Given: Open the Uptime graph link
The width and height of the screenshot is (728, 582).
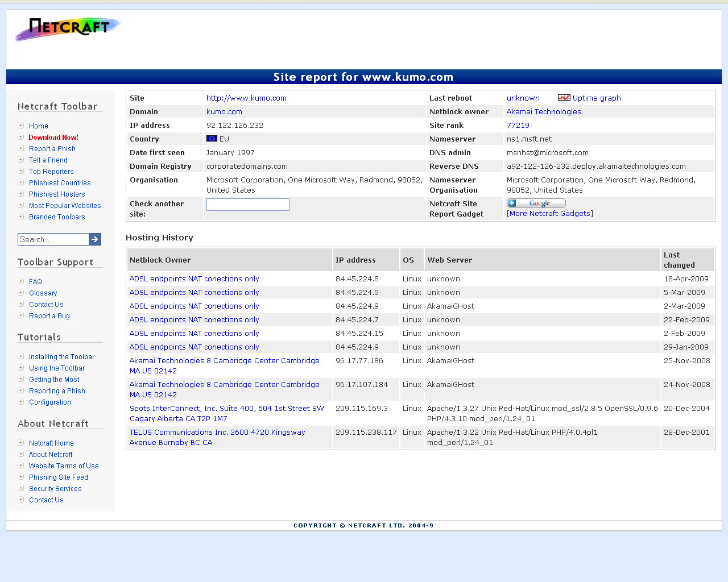Looking at the screenshot, I should pyautogui.click(x=597, y=98).
